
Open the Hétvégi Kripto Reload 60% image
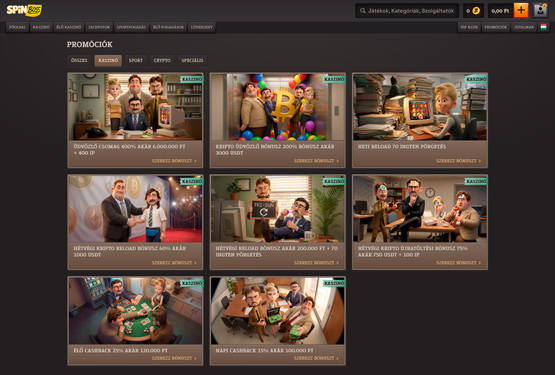point(135,209)
